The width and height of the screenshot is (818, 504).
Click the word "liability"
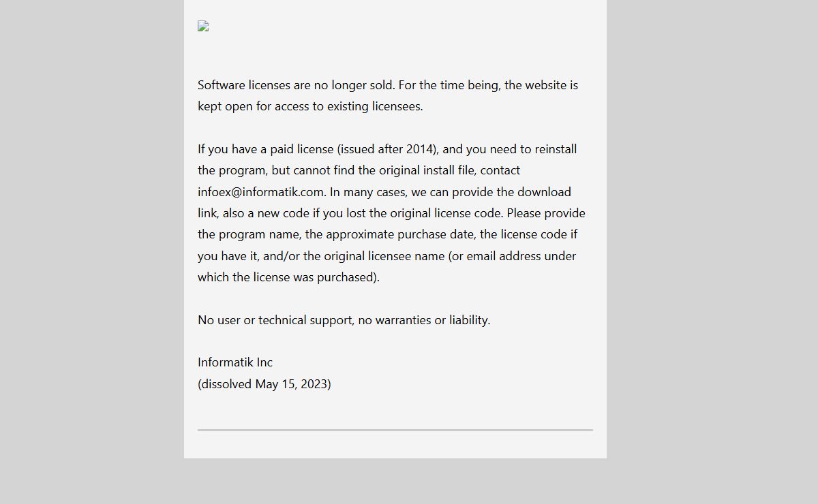[468, 320]
